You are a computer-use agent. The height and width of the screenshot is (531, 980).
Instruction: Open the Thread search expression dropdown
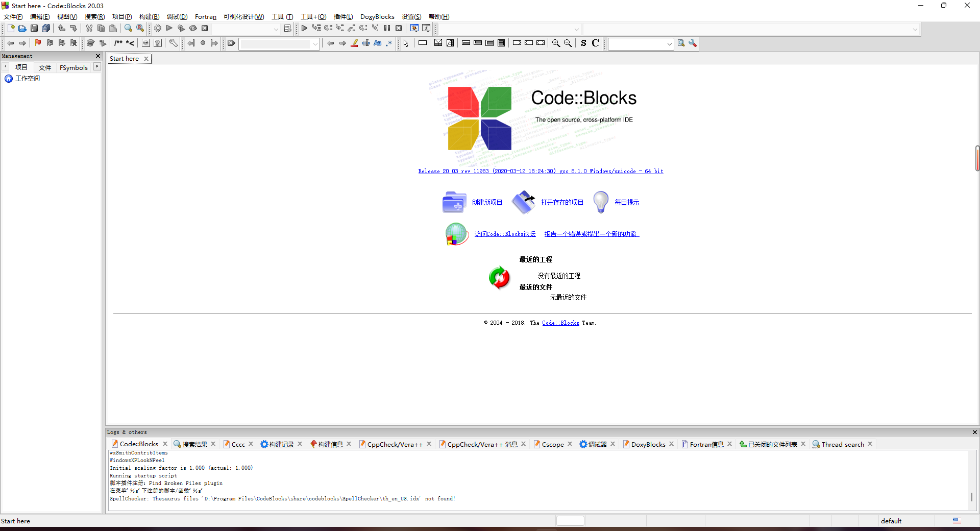pos(669,44)
